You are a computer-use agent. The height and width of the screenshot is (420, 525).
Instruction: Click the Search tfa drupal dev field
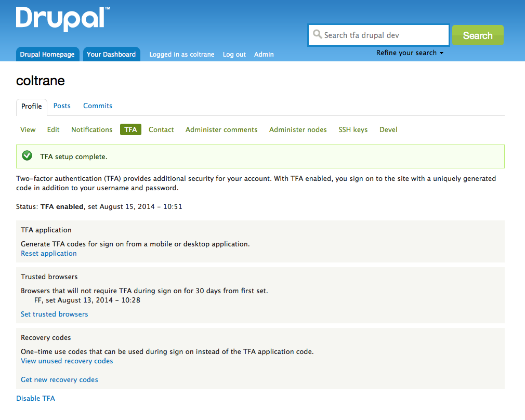(384, 35)
